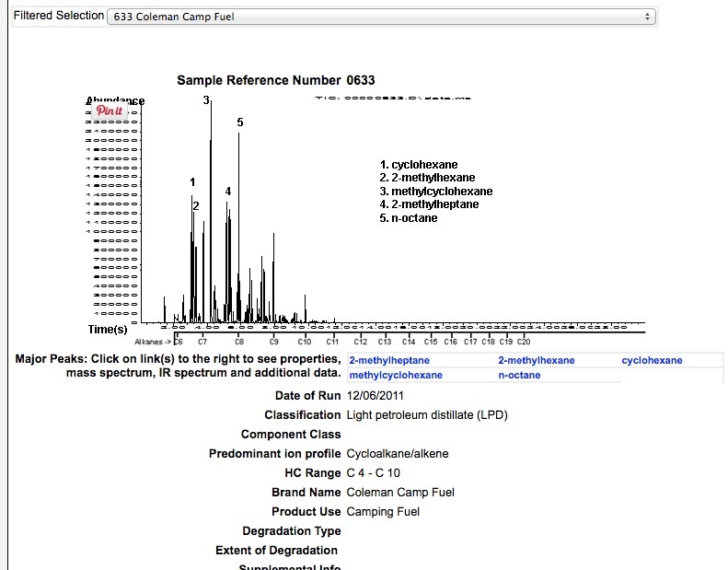
Task: Click the 'HC Range' label
Action: [x=313, y=473]
